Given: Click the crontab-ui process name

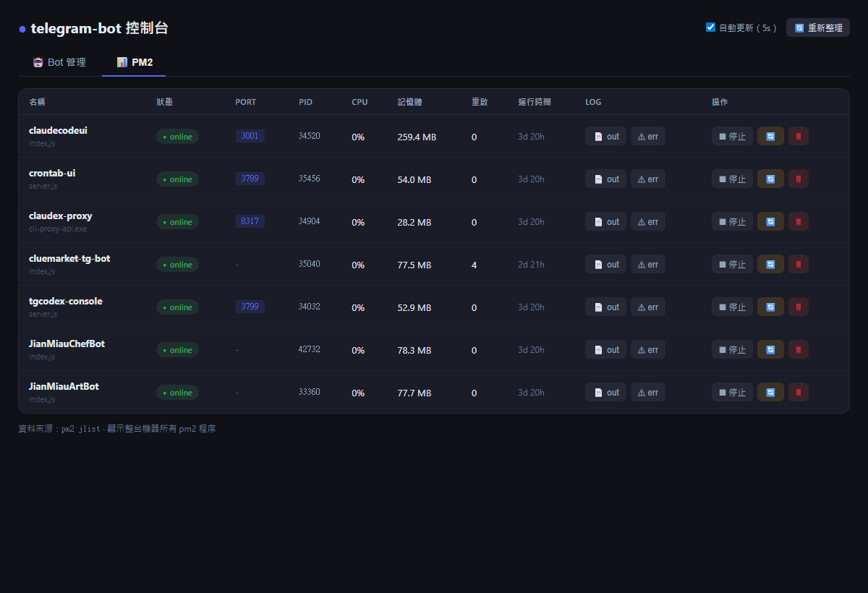Looking at the screenshot, I should (x=52, y=173).
